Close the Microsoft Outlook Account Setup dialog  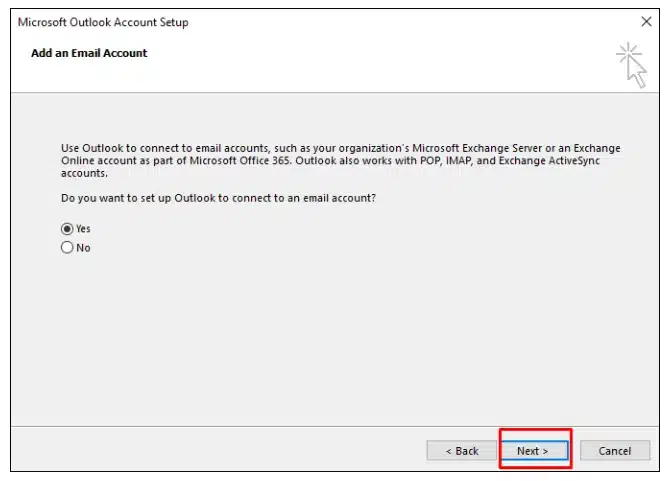[x=646, y=22]
